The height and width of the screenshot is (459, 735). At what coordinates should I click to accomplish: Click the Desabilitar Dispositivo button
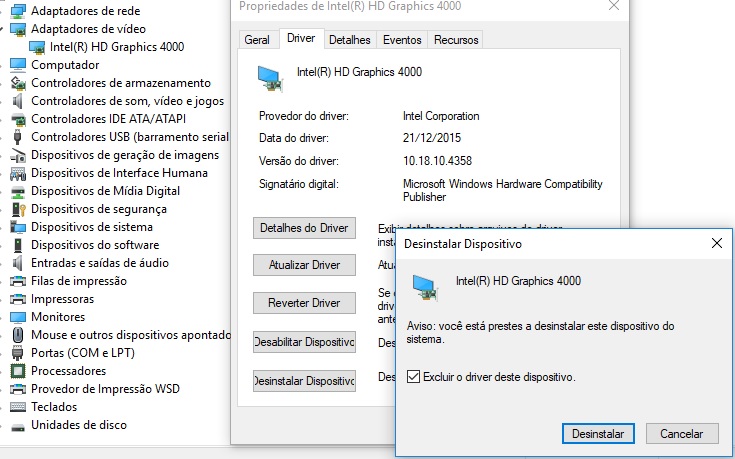click(304, 342)
